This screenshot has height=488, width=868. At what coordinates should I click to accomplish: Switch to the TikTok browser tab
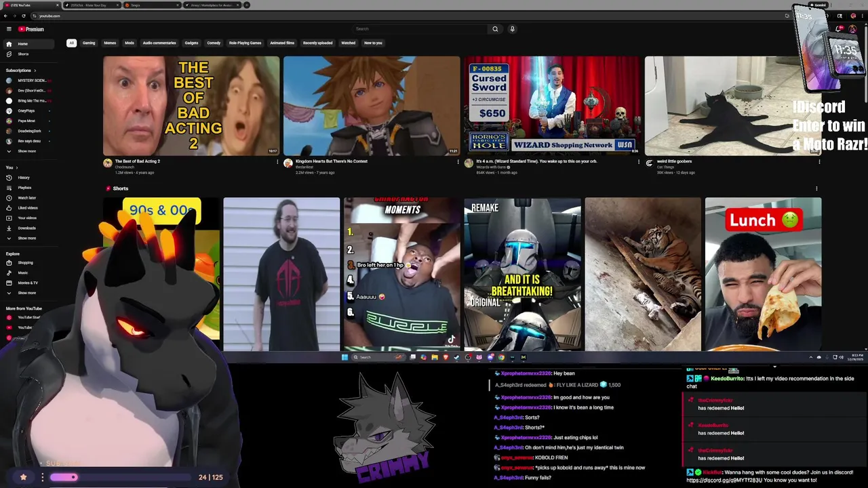click(91, 5)
